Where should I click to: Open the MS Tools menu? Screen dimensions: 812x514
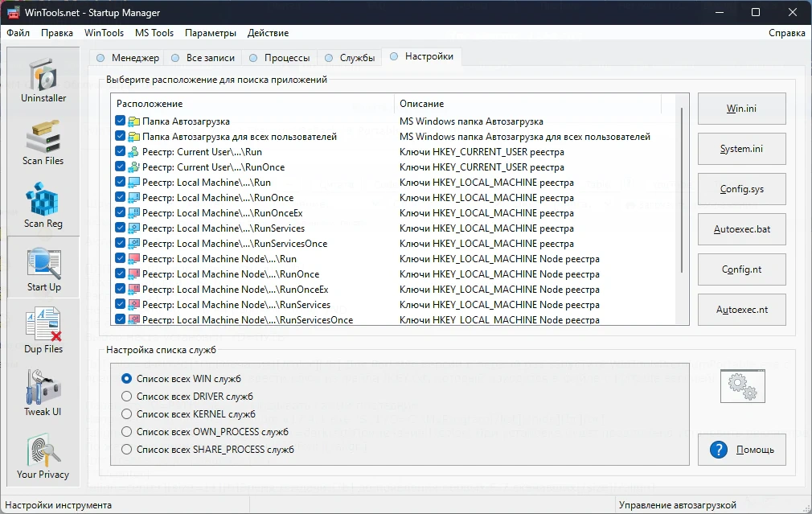point(154,33)
